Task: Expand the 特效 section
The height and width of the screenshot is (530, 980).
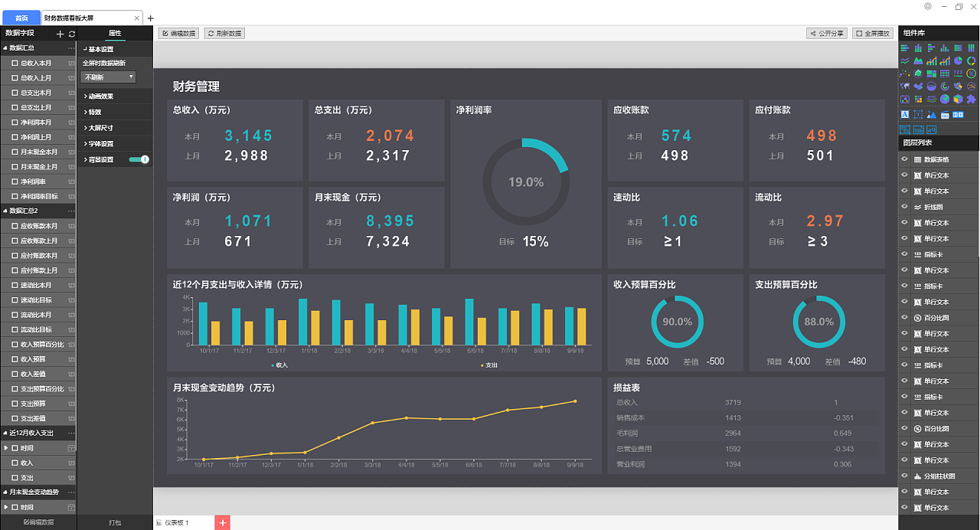Action: pyautogui.click(x=114, y=112)
